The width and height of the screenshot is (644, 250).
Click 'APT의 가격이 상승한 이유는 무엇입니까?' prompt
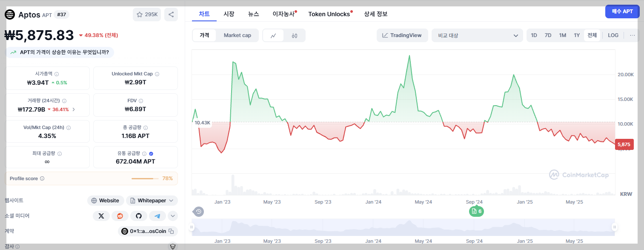[60, 52]
